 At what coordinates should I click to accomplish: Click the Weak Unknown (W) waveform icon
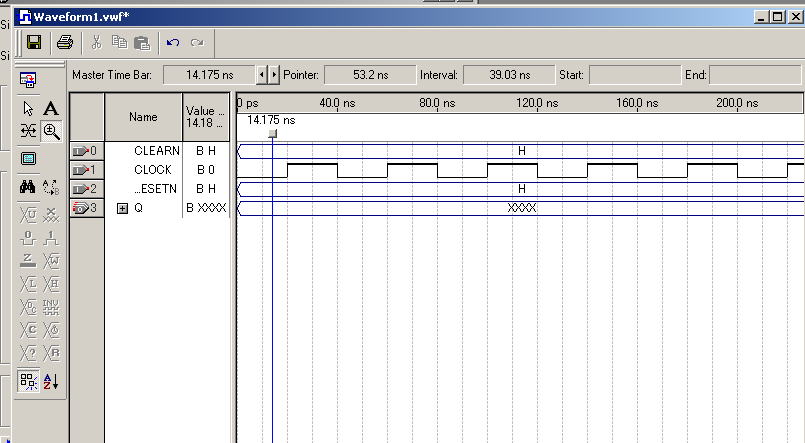[50, 261]
